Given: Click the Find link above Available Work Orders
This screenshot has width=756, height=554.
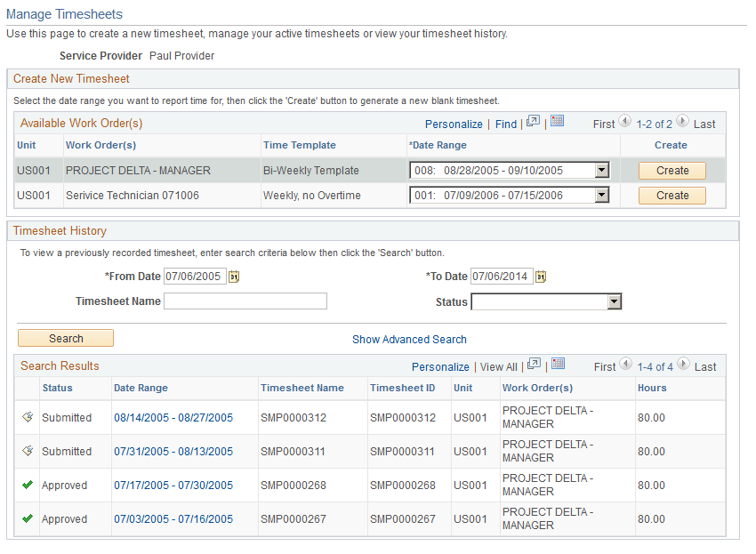Looking at the screenshot, I should (505, 124).
